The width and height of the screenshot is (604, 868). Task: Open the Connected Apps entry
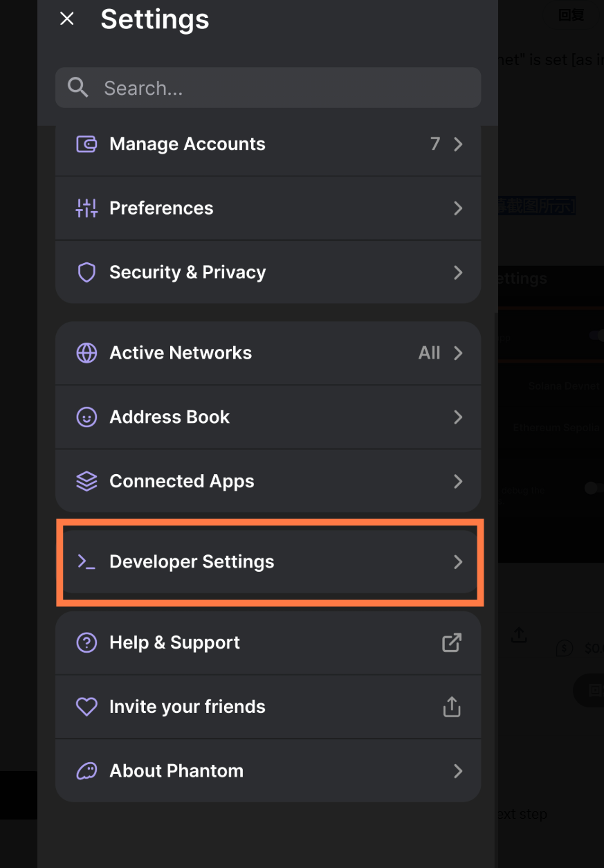[x=268, y=481]
